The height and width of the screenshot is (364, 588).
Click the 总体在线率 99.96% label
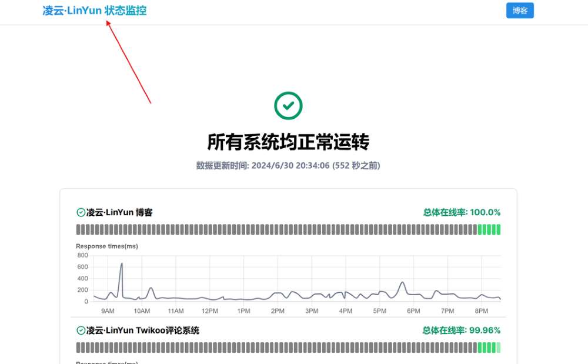click(x=462, y=330)
